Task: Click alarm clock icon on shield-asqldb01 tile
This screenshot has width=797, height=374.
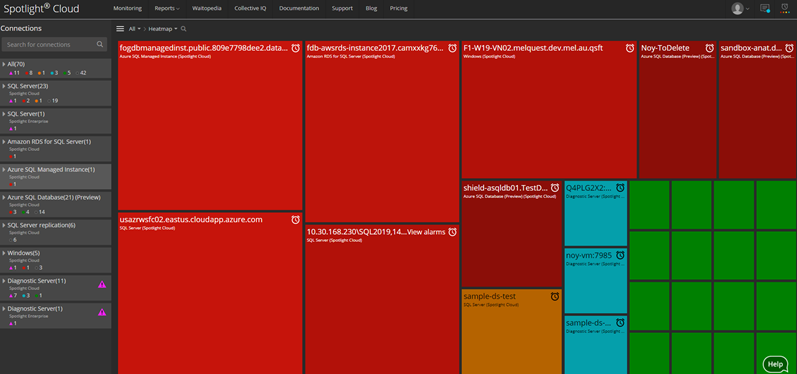Action: [x=555, y=188]
